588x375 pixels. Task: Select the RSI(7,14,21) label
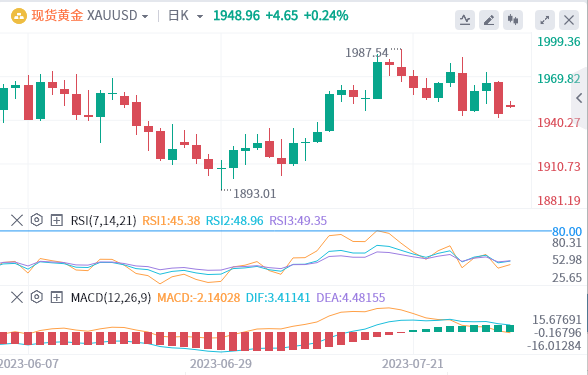coord(104,220)
